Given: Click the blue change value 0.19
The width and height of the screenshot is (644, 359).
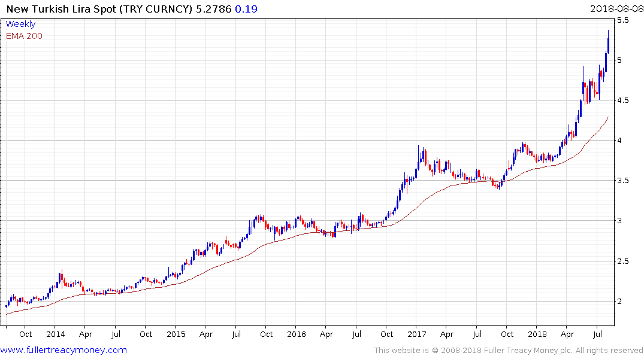Looking at the screenshot, I should coord(246,9).
